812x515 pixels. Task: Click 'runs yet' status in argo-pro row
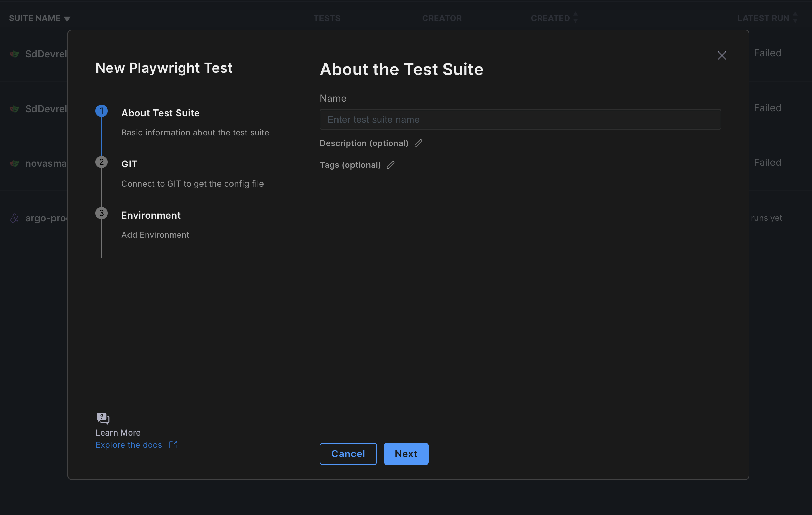766,218
